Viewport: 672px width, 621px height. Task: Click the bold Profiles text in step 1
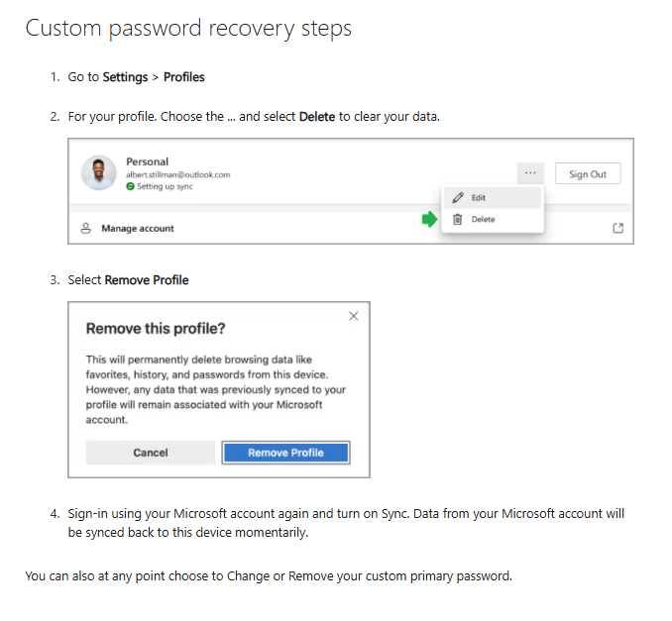184,76
